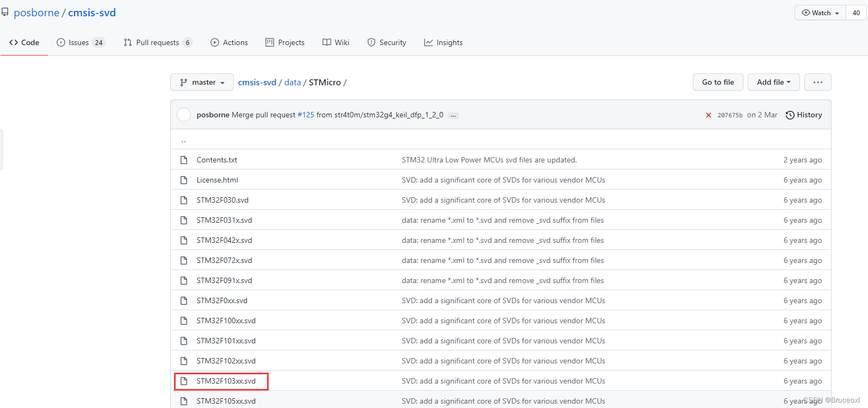The height and width of the screenshot is (408, 868).
Task: Open STM32F102xx.svd file
Action: tap(226, 361)
